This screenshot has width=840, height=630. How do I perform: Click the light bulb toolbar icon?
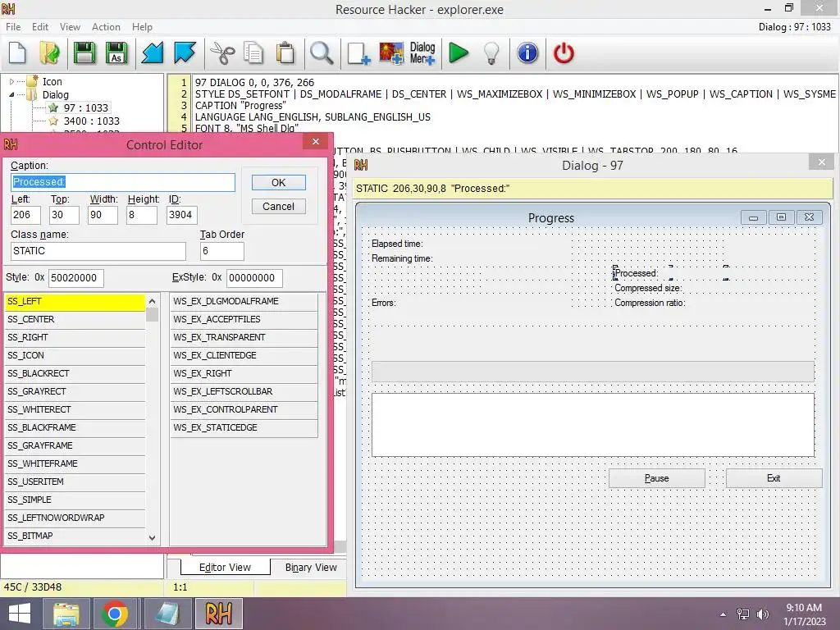491,53
